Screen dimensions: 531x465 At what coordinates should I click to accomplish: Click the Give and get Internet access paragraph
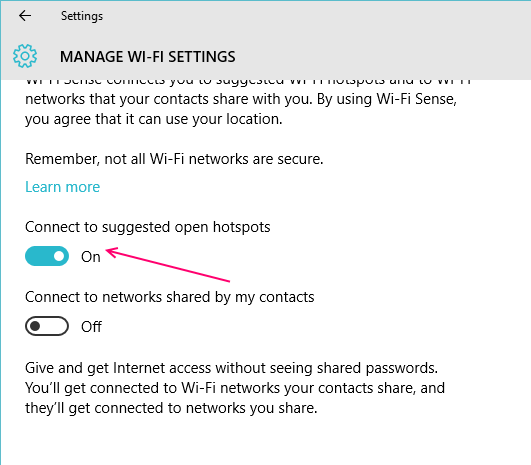tap(235, 388)
